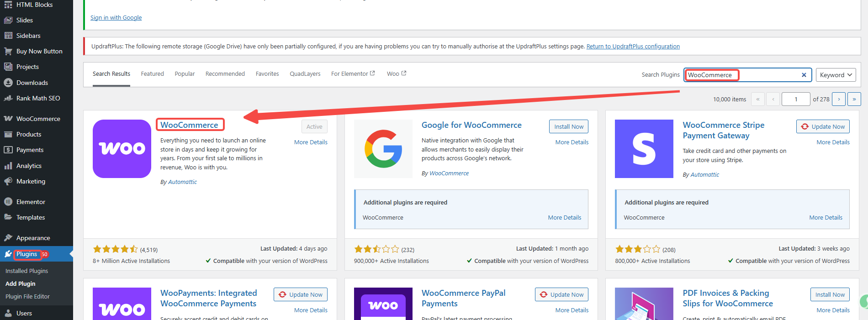This screenshot has height=320, width=868.
Task: Click the Products box icon in sidebar
Action: (8, 134)
